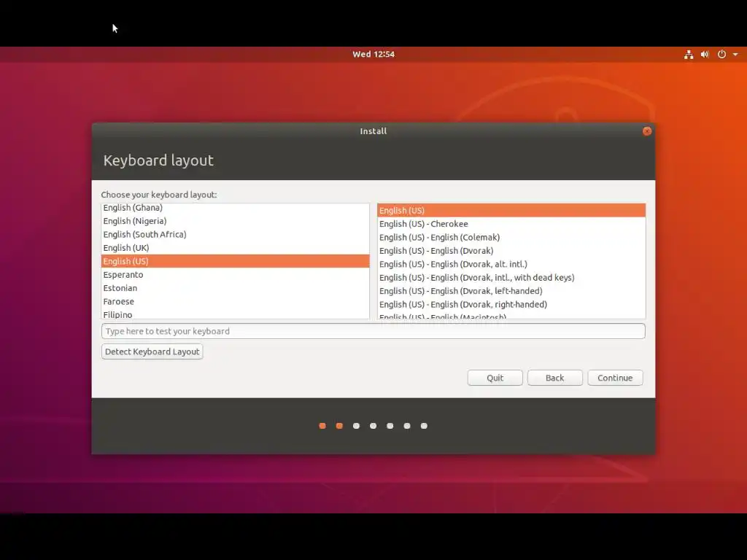The width and height of the screenshot is (747, 560).
Task: Select Esperanto layout
Action: click(x=236, y=274)
